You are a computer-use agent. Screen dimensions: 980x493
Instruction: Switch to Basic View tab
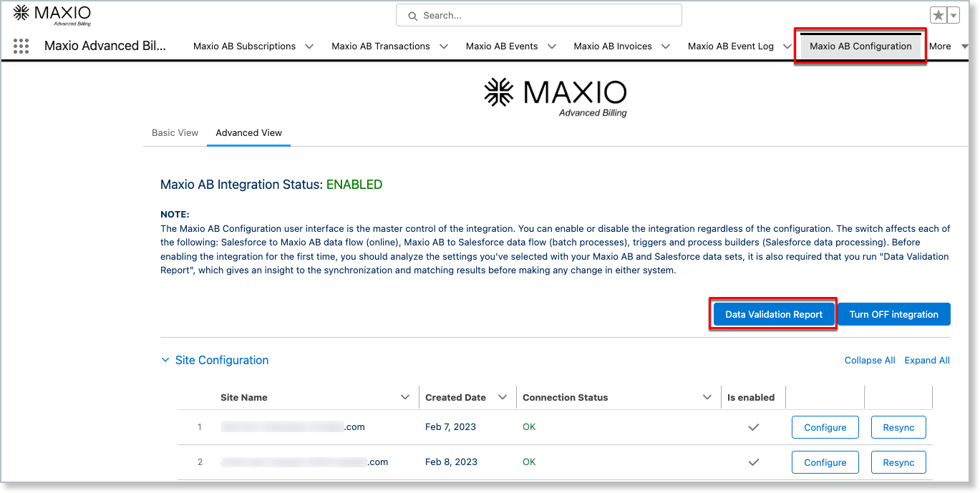[x=175, y=133]
